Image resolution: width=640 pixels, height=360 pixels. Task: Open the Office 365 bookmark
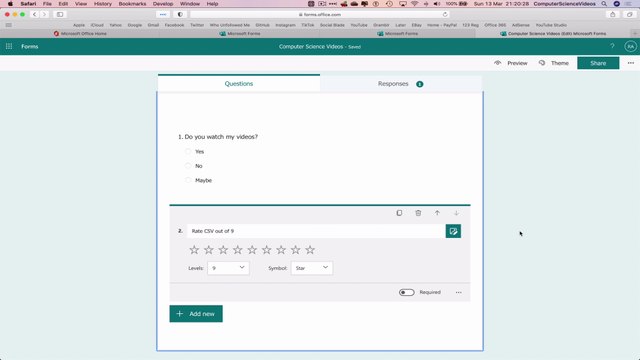point(495,25)
